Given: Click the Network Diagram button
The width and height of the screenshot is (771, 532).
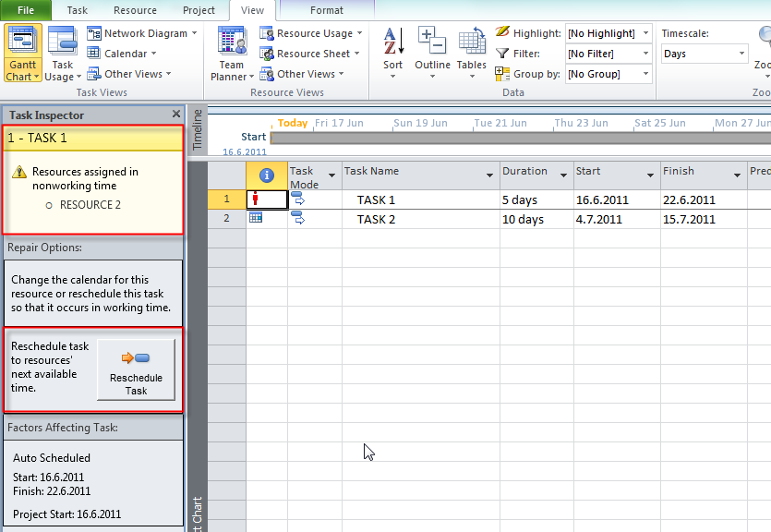Looking at the screenshot, I should 143,33.
